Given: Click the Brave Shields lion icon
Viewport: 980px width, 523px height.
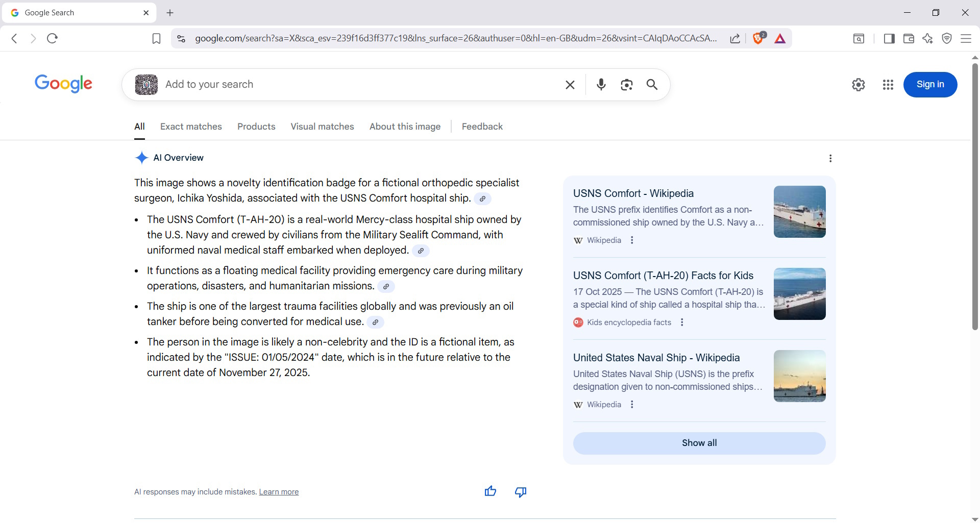Looking at the screenshot, I should [758, 38].
